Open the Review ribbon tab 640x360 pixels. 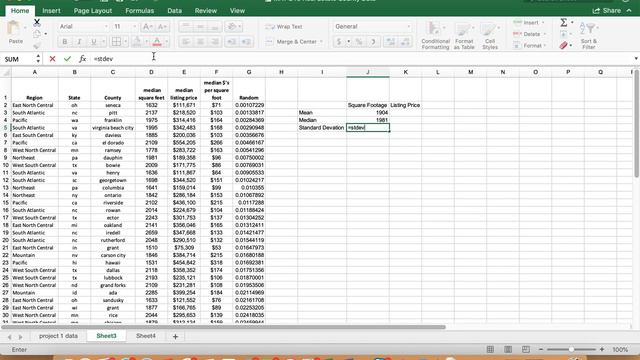click(206, 11)
